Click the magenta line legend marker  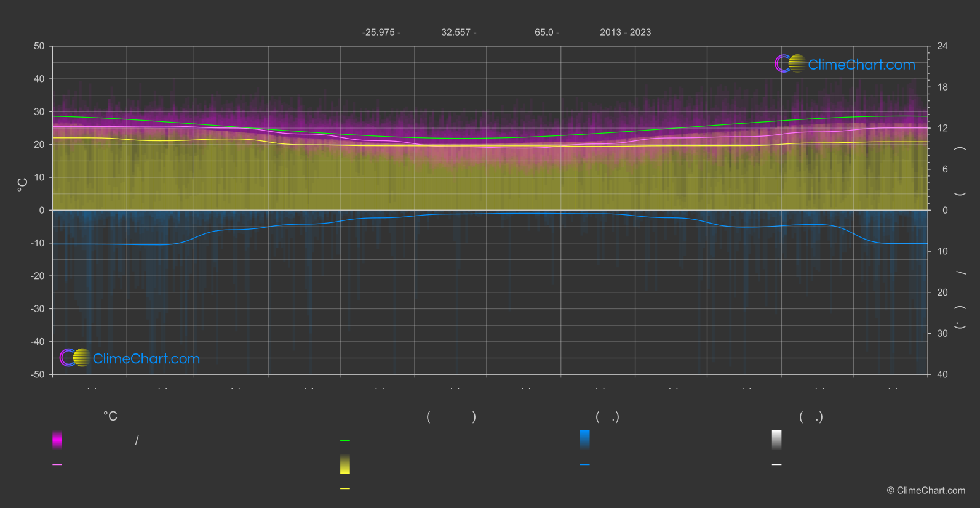click(x=57, y=465)
